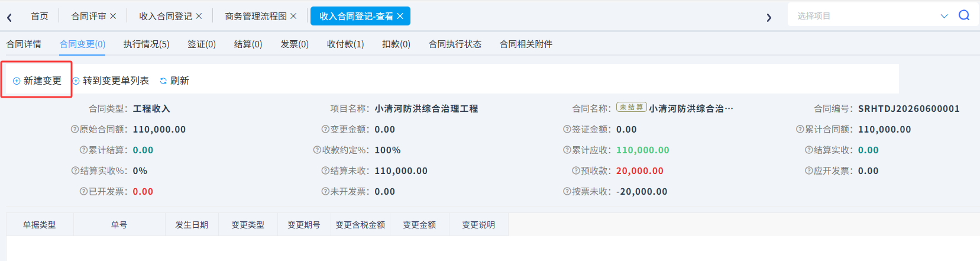
Task: Open the 发票(0) sub-tab
Action: tap(295, 44)
